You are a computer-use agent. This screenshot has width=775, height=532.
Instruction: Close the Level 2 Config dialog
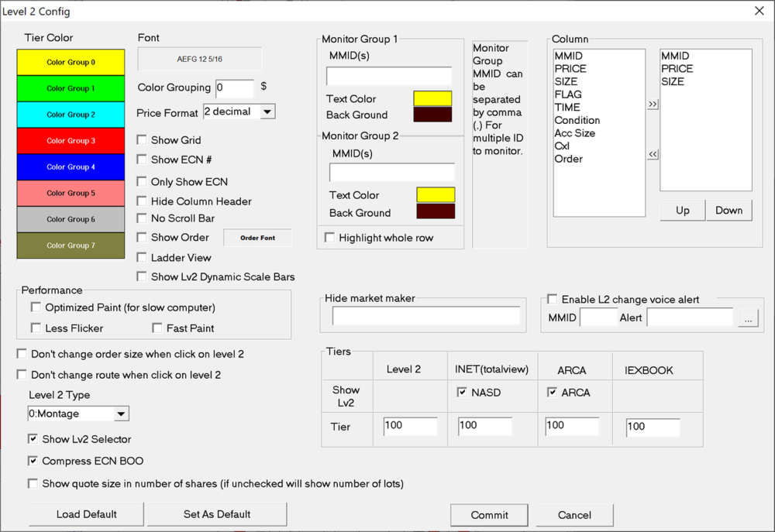(x=759, y=10)
